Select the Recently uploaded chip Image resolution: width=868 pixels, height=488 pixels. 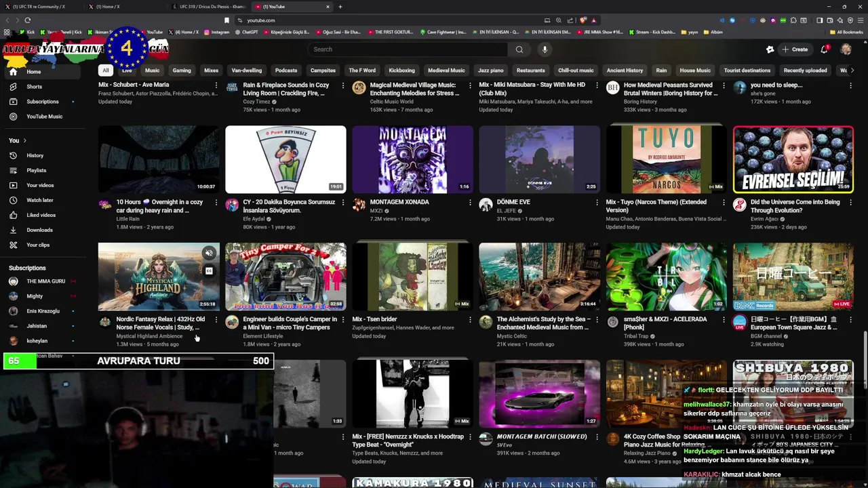point(805,70)
